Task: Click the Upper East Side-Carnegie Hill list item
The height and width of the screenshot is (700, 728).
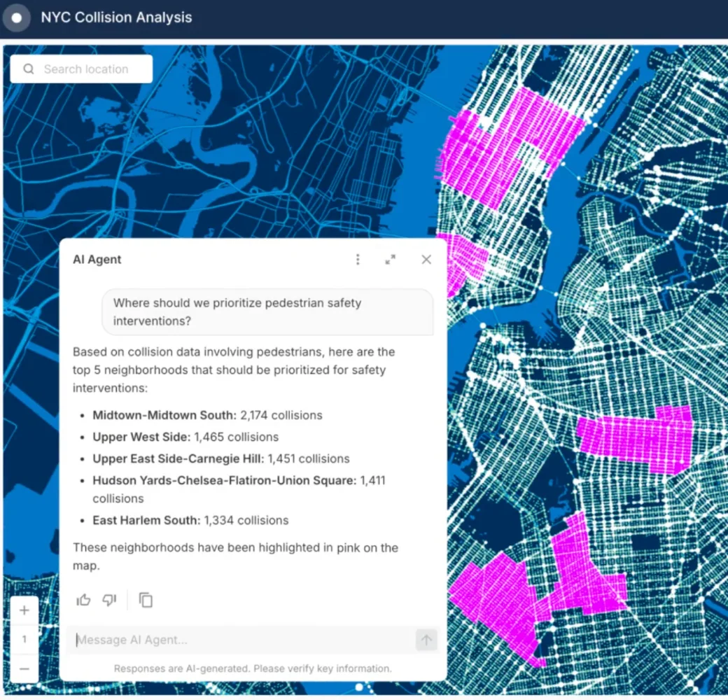Action: 221,458
